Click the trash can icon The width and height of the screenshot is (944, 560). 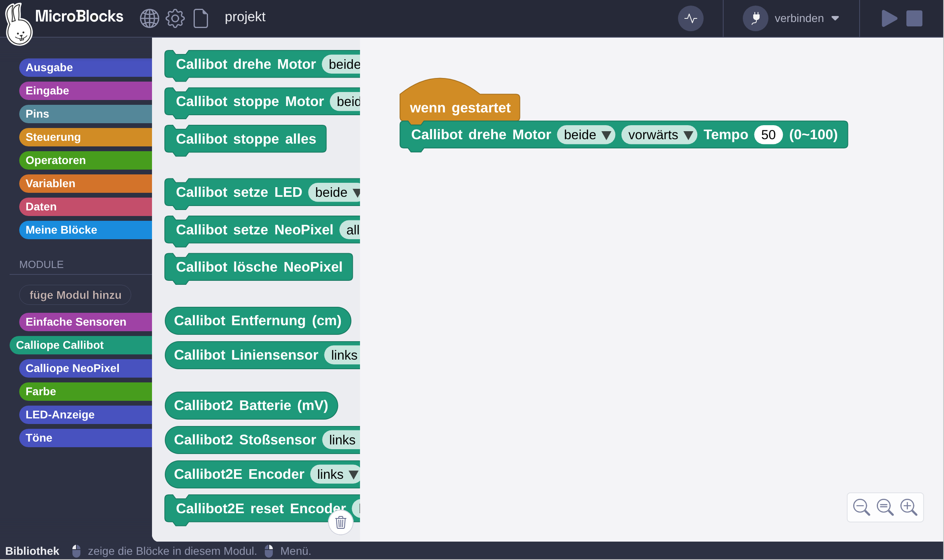(341, 522)
